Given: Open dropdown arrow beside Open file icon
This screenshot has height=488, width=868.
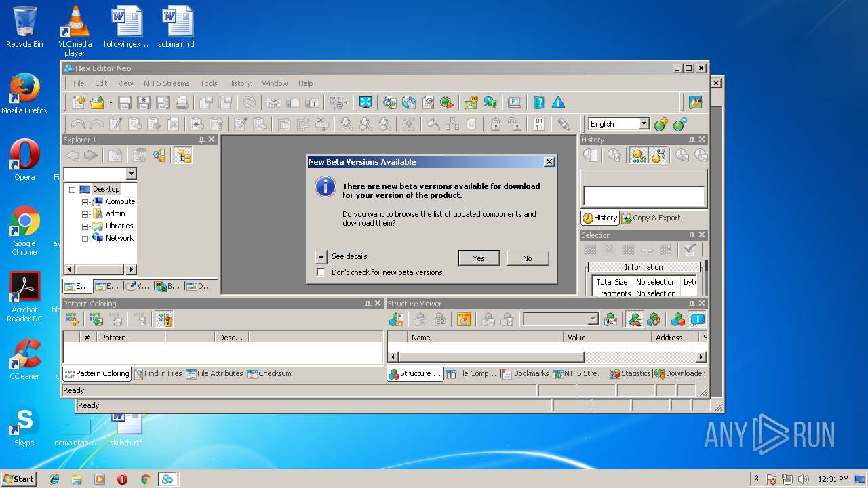Looking at the screenshot, I should coord(110,103).
